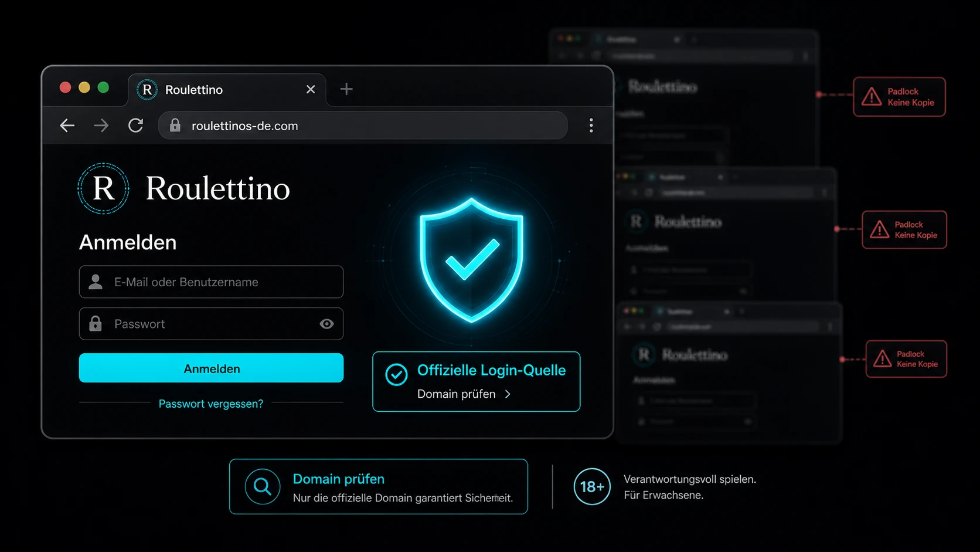This screenshot has height=552, width=980.
Task: Click the Offizielle Login-Quelle check icon
Action: pos(396,375)
